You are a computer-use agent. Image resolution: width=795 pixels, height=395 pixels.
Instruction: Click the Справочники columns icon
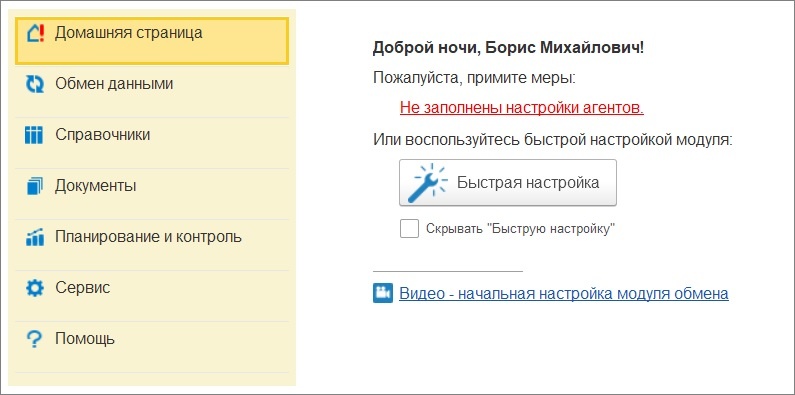(x=34, y=135)
